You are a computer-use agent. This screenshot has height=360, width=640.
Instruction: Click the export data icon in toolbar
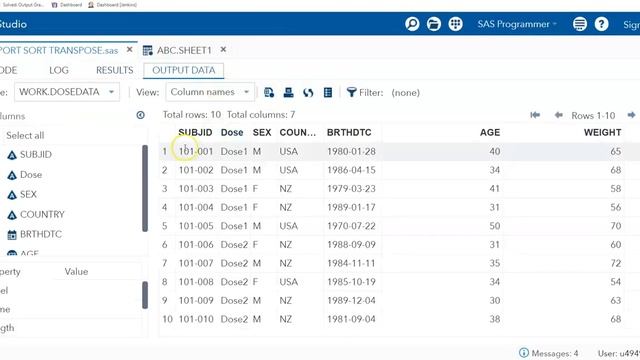click(x=289, y=92)
